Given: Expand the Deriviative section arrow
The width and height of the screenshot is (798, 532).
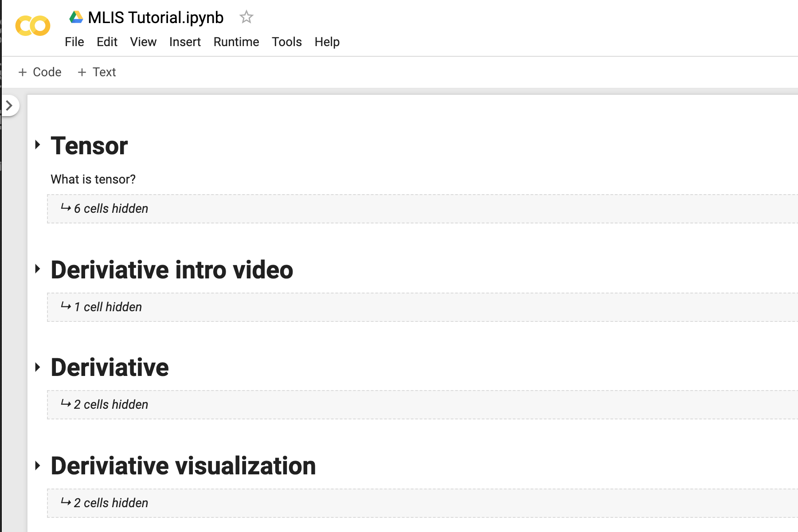Looking at the screenshot, I should point(38,367).
